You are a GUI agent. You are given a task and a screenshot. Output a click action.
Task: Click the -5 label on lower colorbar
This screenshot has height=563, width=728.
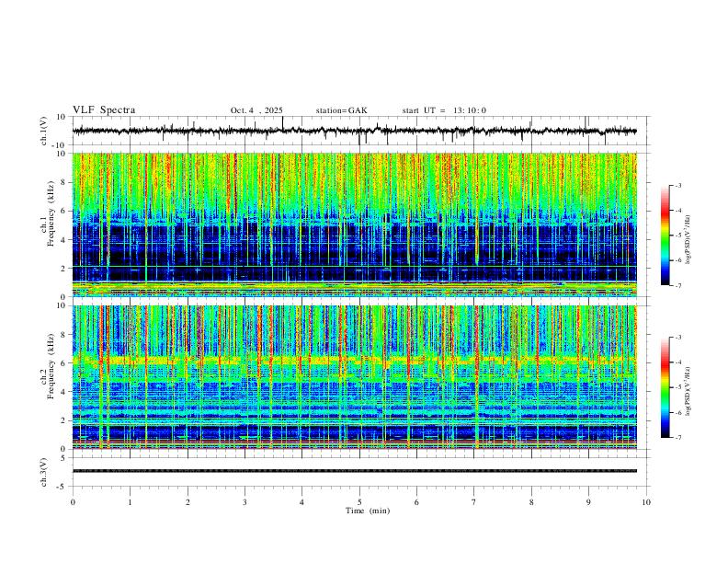tap(677, 387)
